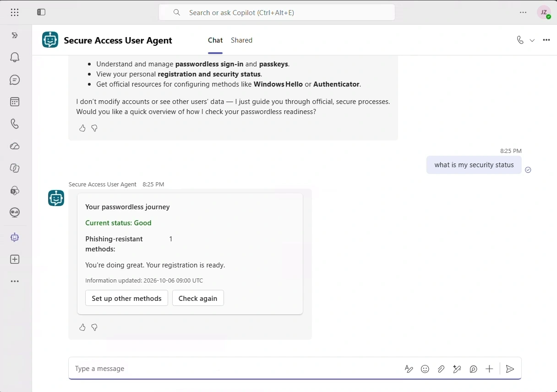Open the Actions and apps plus in the compose box
This screenshot has height=392, width=557.
489,369
